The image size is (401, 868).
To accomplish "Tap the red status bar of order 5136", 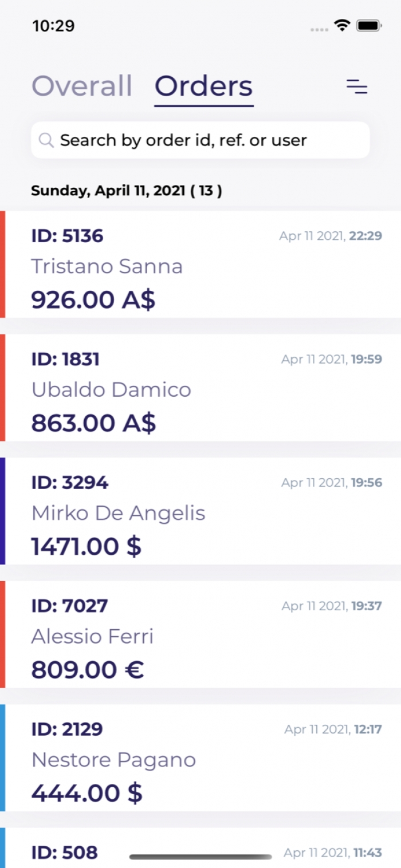I will [2, 265].
